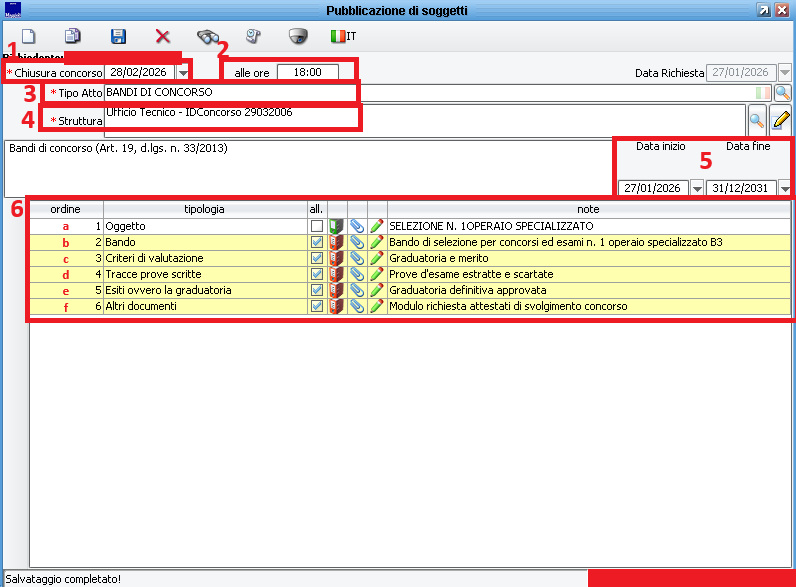
Task: Click the red book icon in Bando row
Action: [x=337, y=242]
